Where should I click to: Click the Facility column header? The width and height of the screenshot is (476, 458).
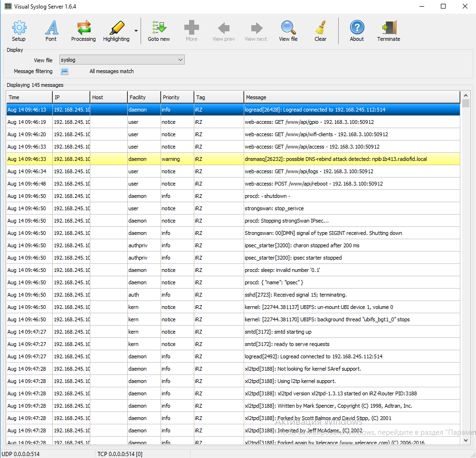point(144,97)
